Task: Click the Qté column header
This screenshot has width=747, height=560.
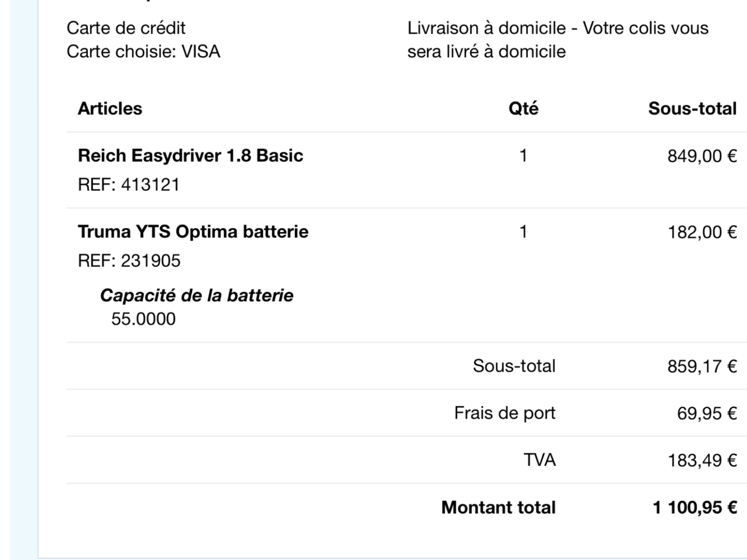Action: tap(523, 109)
